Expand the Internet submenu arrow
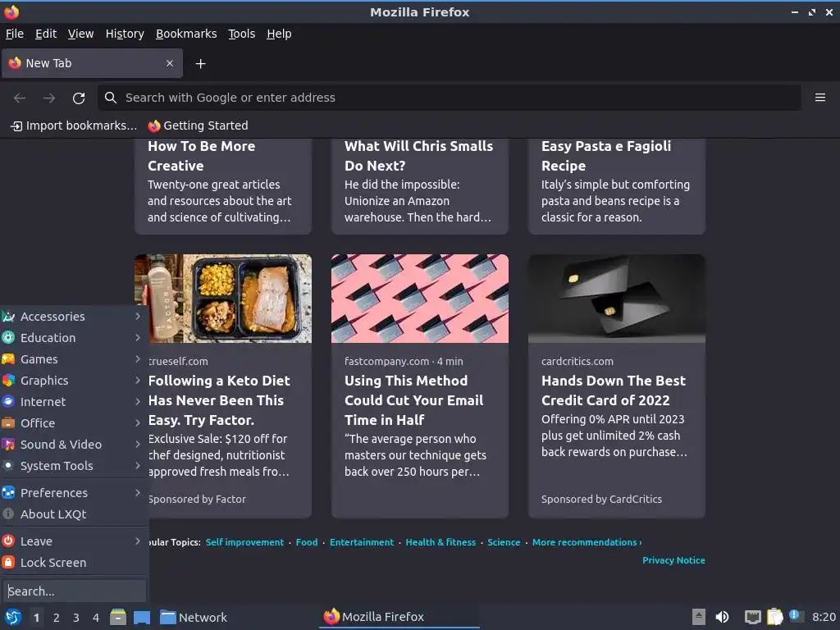This screenshot has width=840, height=630. coord(138,401)
